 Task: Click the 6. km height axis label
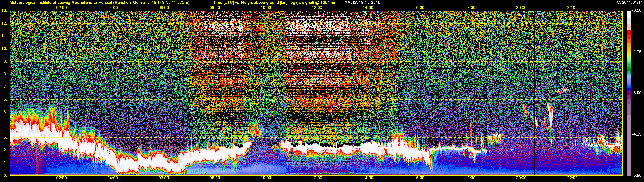(5, 100)
